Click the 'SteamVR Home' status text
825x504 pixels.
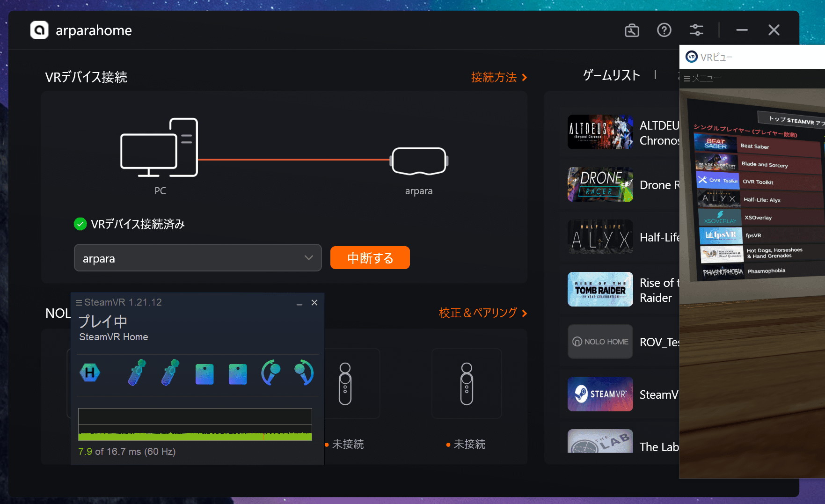(114, 337)
